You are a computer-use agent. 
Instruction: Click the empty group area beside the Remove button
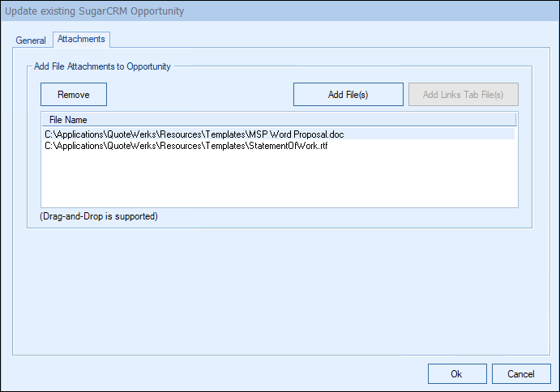199,95
